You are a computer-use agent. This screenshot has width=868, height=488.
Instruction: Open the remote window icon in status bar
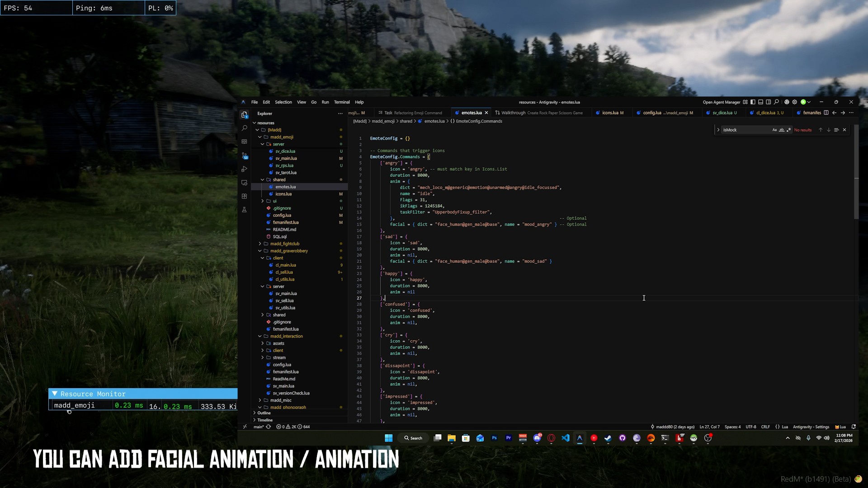[245, 427]
